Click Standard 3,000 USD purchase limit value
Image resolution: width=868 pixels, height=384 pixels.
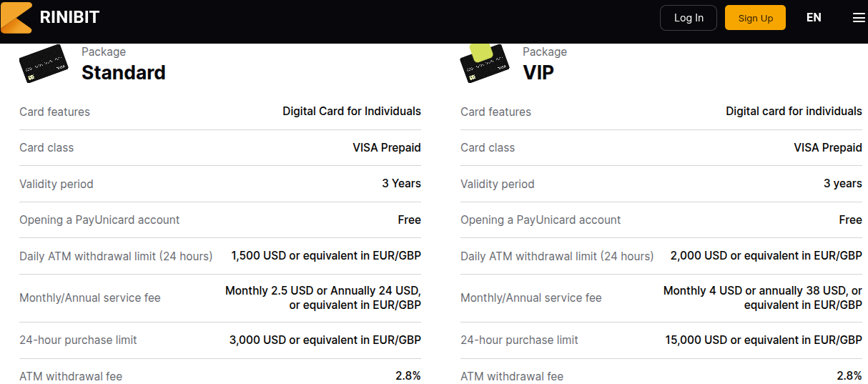coord(325,340)
